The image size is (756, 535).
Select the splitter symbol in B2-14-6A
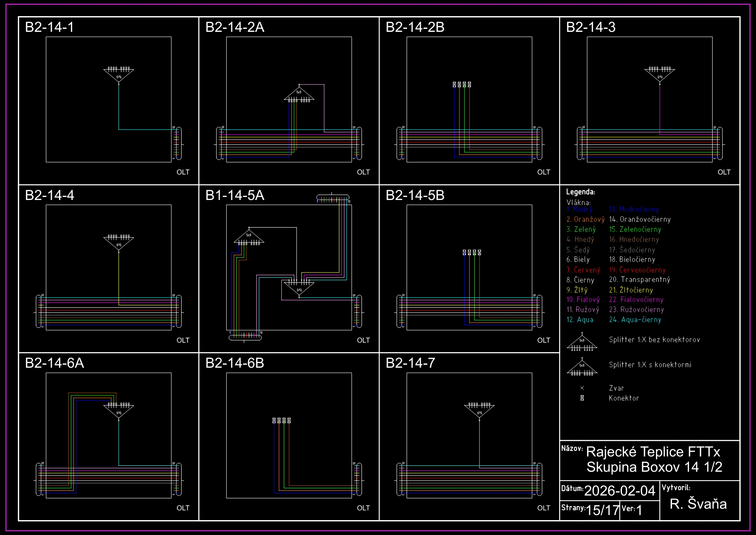119,411
